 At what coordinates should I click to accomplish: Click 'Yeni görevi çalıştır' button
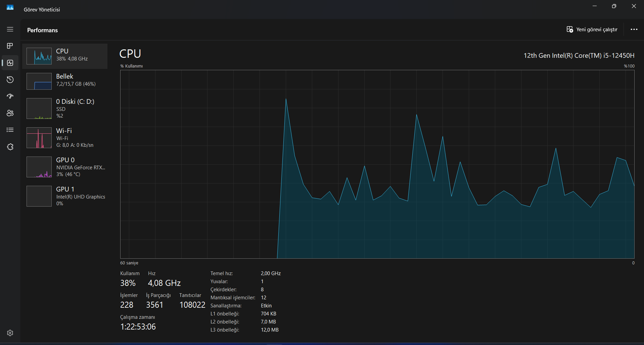point(592,30)
